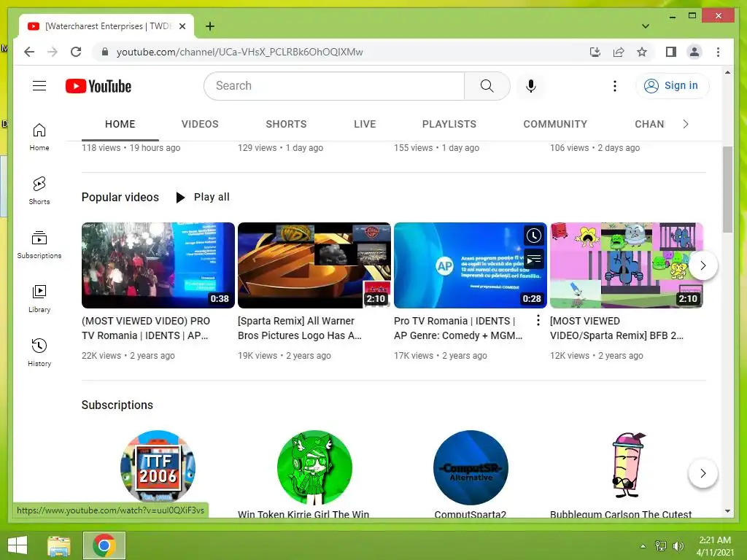Show more channel tabs with right chevron
Image resolution: width=747 pixels, height=560 pixels.
(686, 124)
